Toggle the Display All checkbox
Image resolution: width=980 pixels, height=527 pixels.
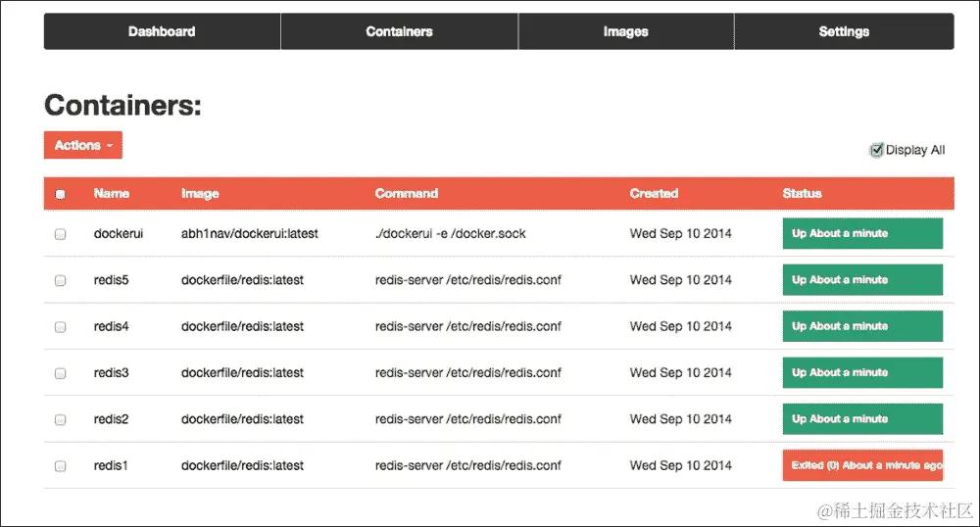tap(876, 150)
